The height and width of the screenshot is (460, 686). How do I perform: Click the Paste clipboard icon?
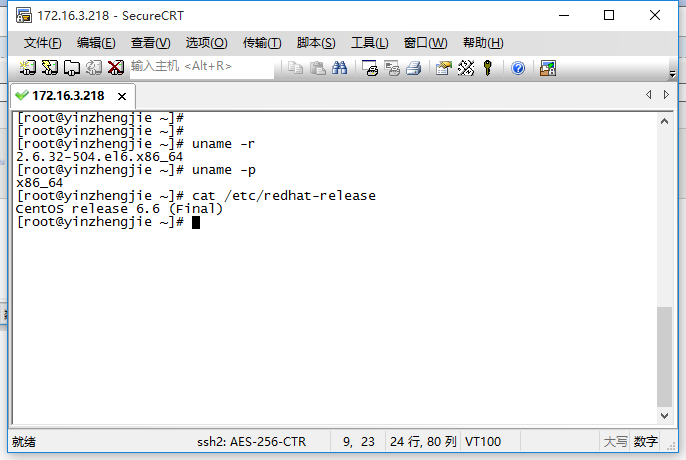318,68
